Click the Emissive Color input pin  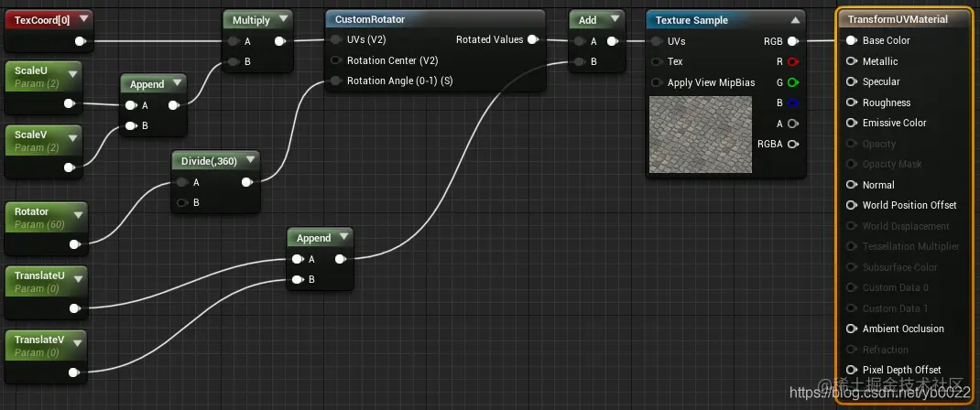coord(851,123)
